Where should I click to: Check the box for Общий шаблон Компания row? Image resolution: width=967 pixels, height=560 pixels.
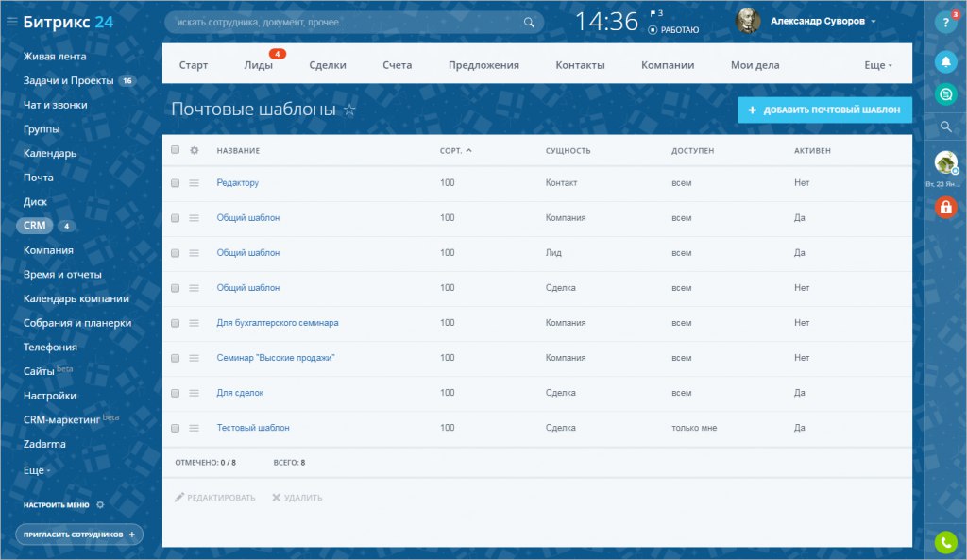(x=175, y=218)
